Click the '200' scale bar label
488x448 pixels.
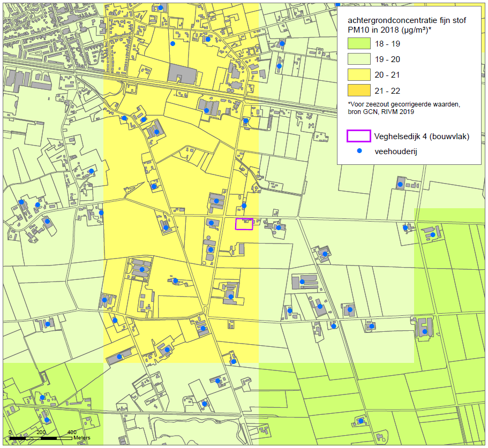(x=41, y=432)
